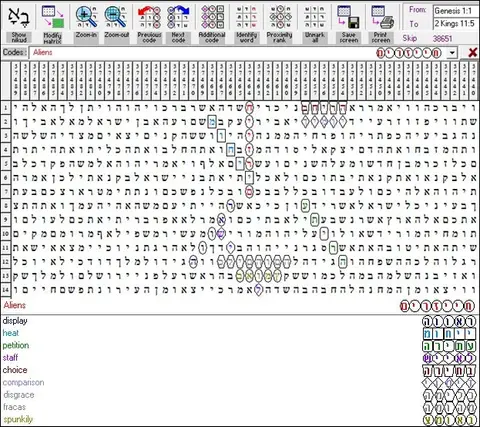The height and width of the screenshot is (427, 480).
Task: Select the disgrace code in the list
Action: pyautogui.click(x=19, y=395)
